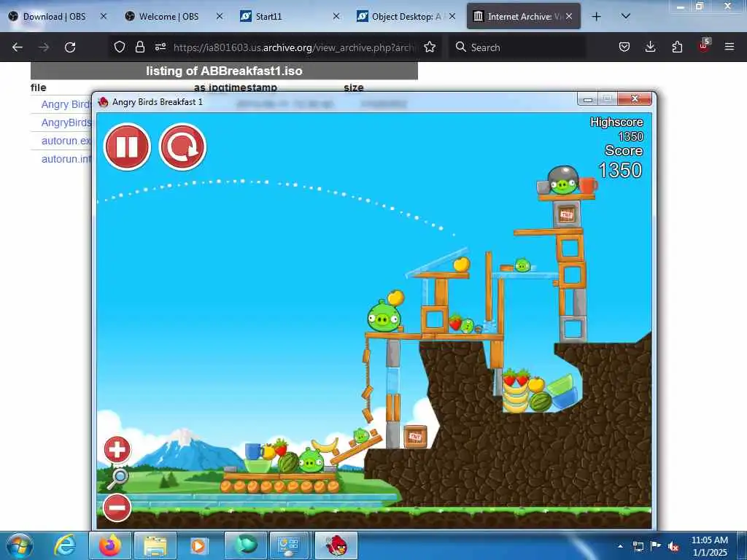Screen dimensions: 747x560
Task: Open the Angry Bird file link in the listing
Action: pos(66,104)
